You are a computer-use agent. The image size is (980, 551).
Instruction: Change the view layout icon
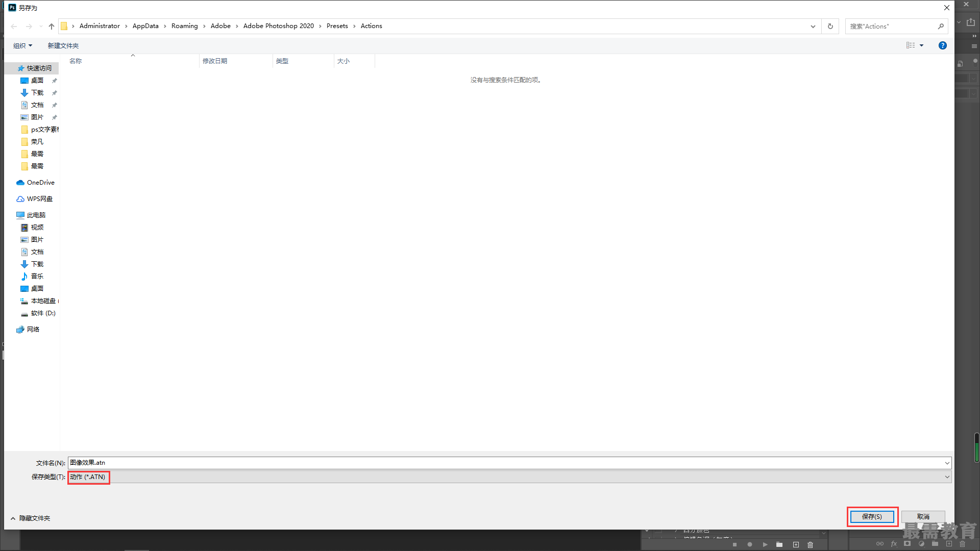911,45
